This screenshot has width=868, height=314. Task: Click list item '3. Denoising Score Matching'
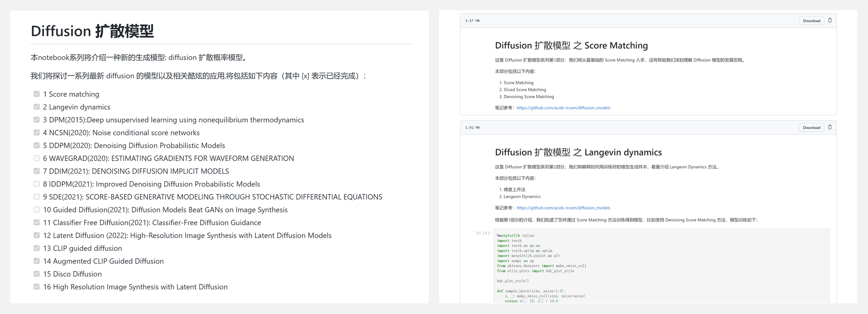pyautogui.click(x=526, y=96)
